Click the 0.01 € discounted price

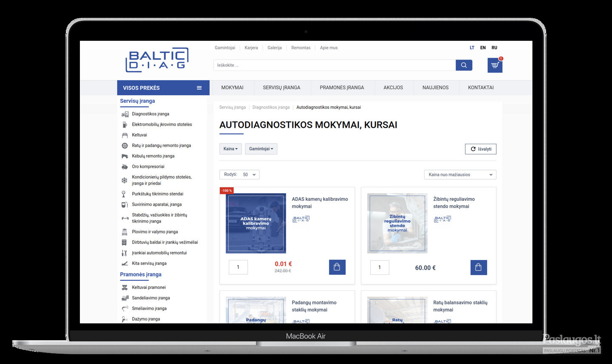tap(283, 264)
